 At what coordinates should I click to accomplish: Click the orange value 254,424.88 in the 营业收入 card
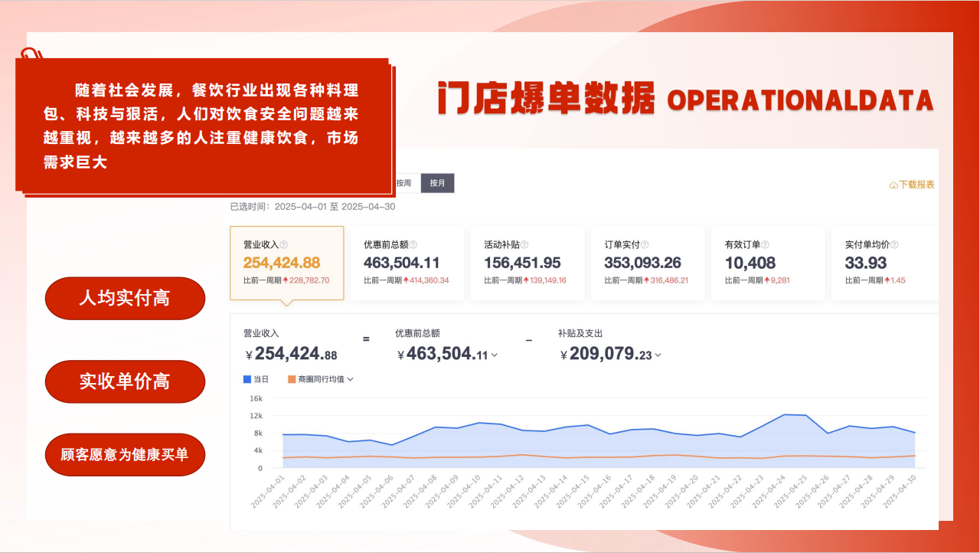click(x=282, y=263)
